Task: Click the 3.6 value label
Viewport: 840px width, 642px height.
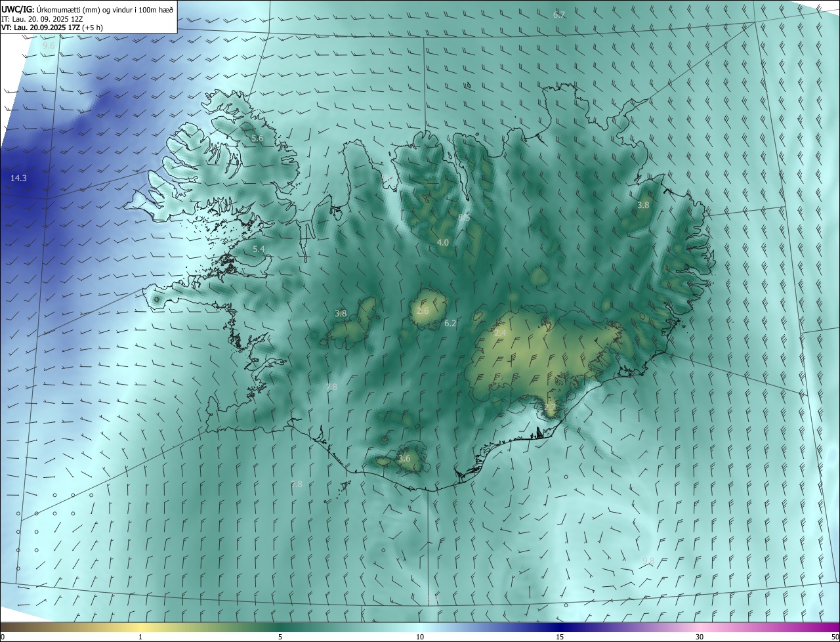Action: click(404, 459)
